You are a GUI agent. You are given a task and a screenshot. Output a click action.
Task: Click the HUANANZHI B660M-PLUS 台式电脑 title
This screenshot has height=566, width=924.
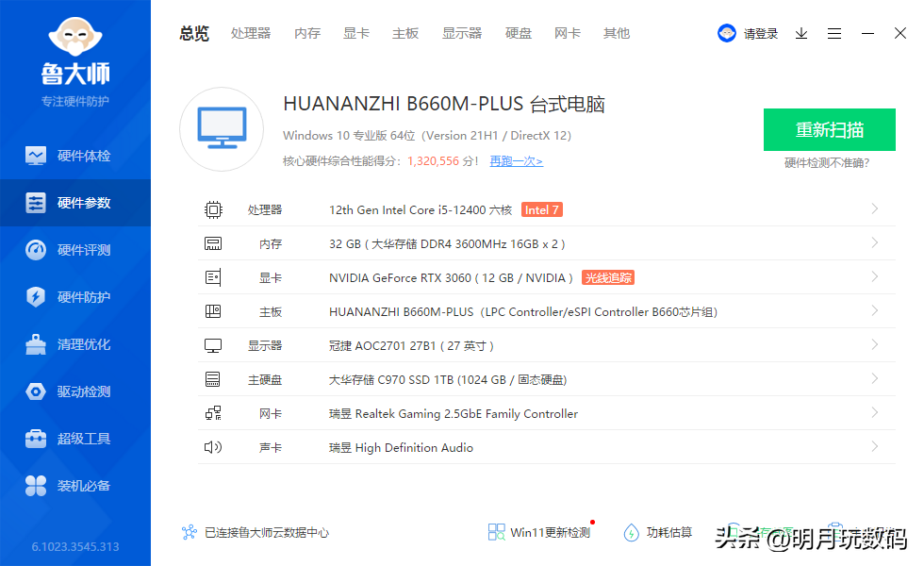tap(444, 104)
